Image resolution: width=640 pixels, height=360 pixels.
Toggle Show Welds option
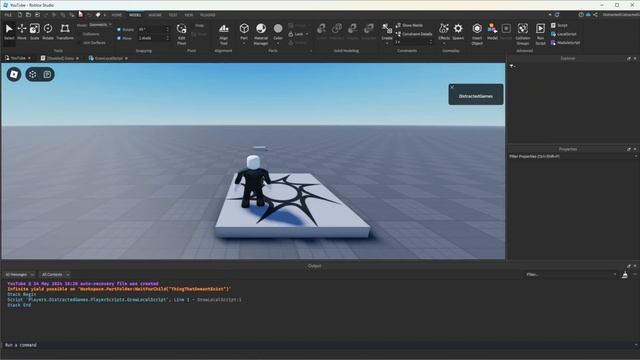click(409, 25)
